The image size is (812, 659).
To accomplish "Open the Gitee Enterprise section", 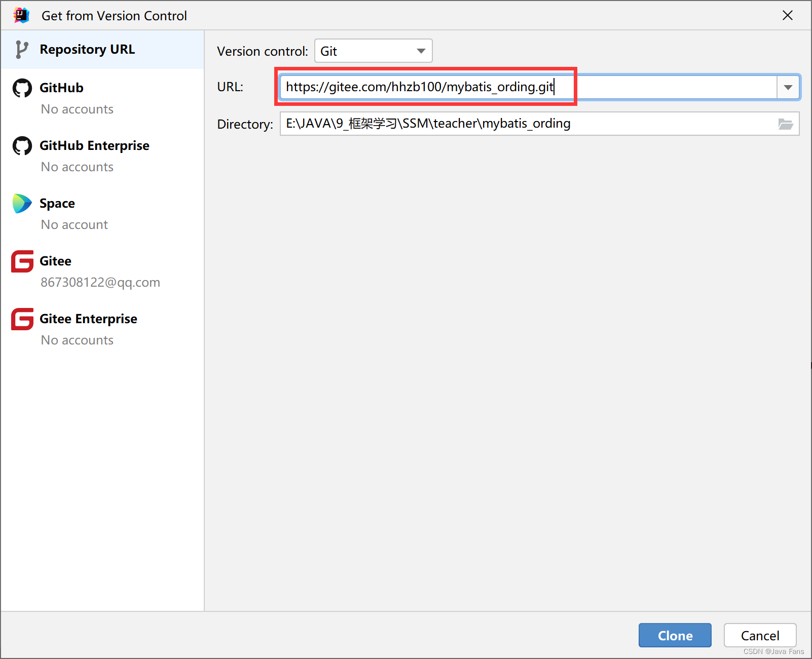I will pos(102,329).
